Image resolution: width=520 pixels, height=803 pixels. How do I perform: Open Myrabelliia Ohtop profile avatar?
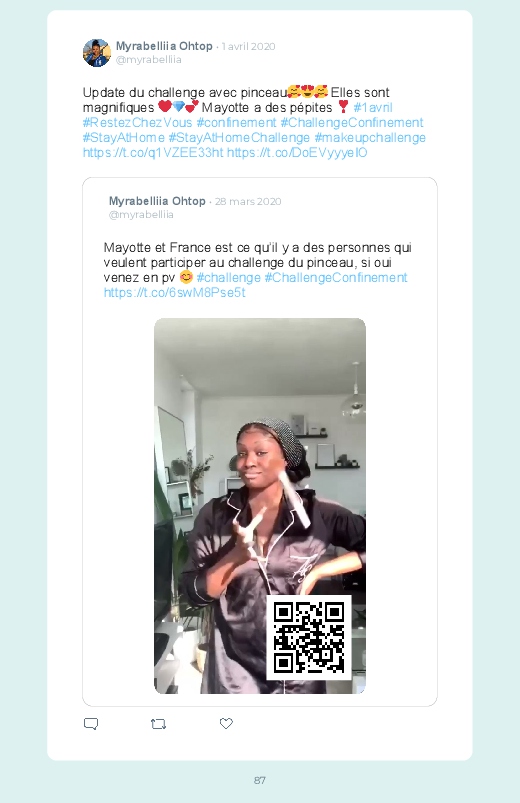(97, 53)
